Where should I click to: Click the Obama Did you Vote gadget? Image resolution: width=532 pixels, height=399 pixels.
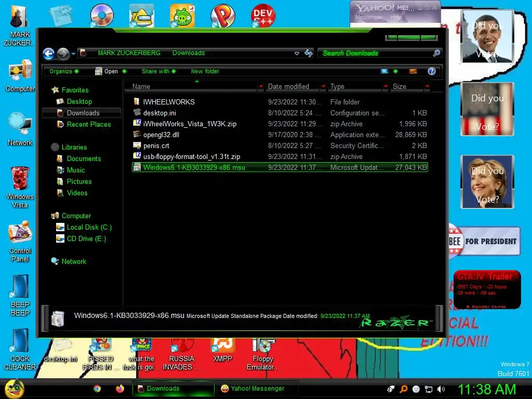tap(487, 36)
